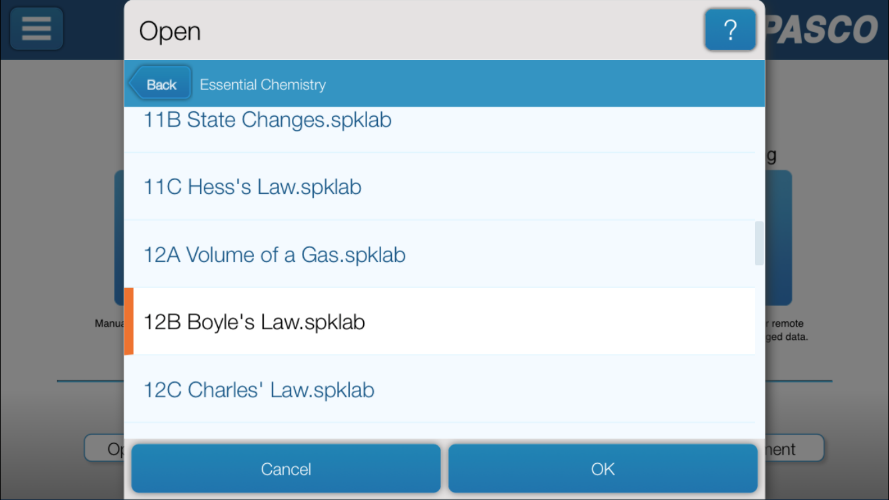Pick 12C Charles' Law.spklab file

pyautogui.click(x=439, y=389)
